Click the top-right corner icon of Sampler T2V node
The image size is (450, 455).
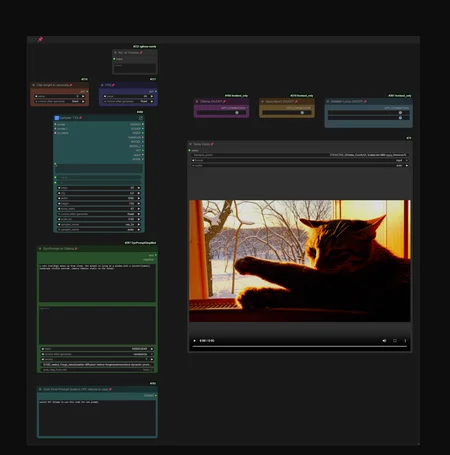click(x=141, y=118)
